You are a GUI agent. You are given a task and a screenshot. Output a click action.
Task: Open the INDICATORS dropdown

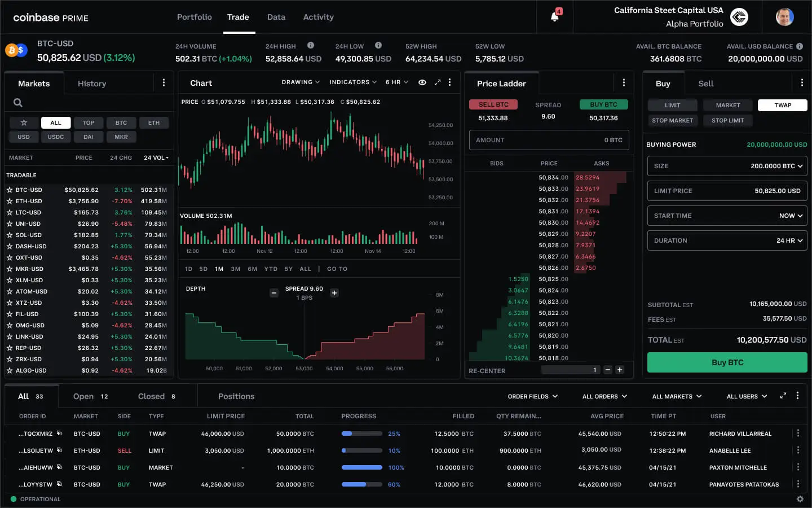353,82
